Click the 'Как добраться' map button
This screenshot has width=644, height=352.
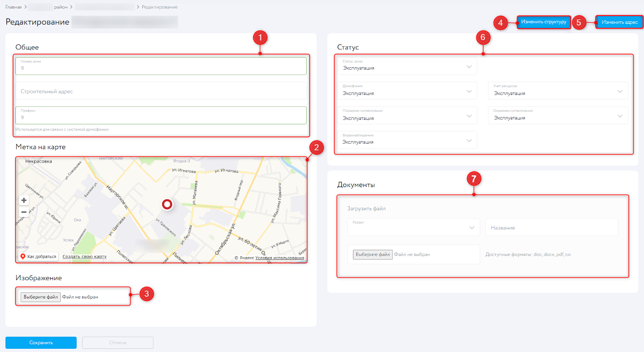point(39,257)
